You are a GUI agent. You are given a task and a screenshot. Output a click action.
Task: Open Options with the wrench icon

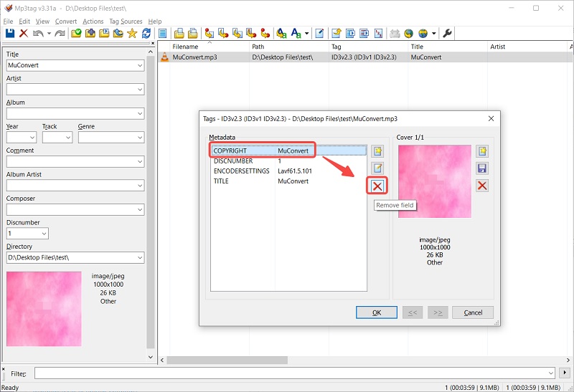[x=446, y=33]
